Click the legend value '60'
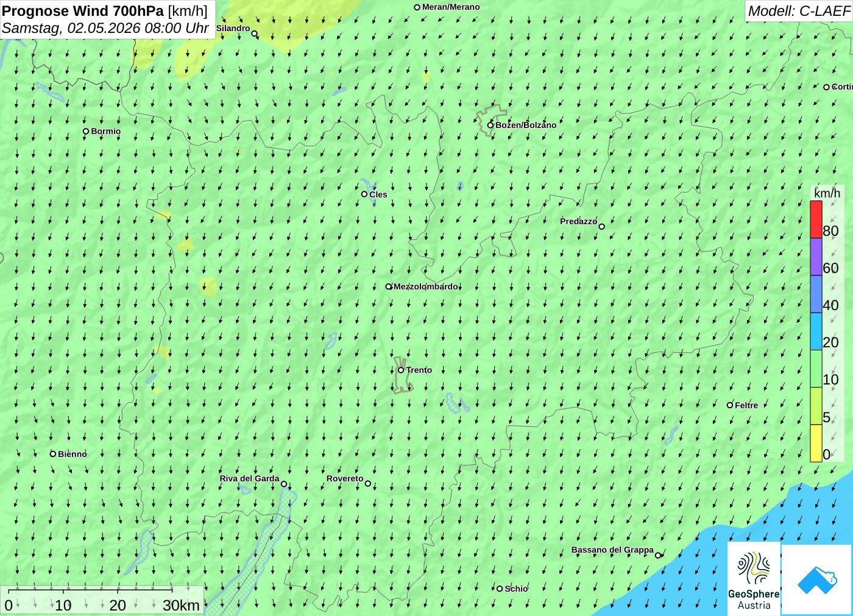Viewport: 853px width, 616px height. [830, 268]
